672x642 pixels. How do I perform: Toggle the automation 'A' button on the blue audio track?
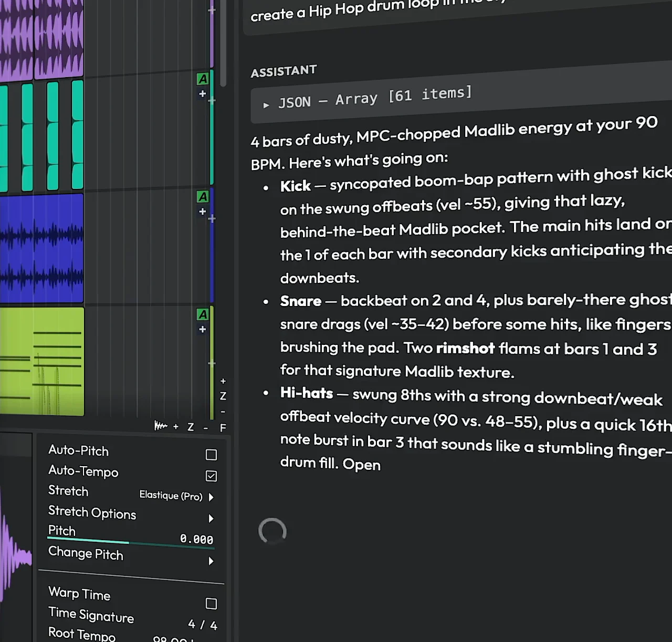(203, 196)
